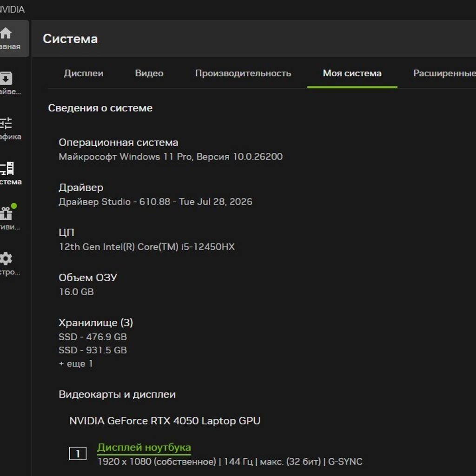Open the Расширенные tab
476x476 pixels.
tap(444, 73)
